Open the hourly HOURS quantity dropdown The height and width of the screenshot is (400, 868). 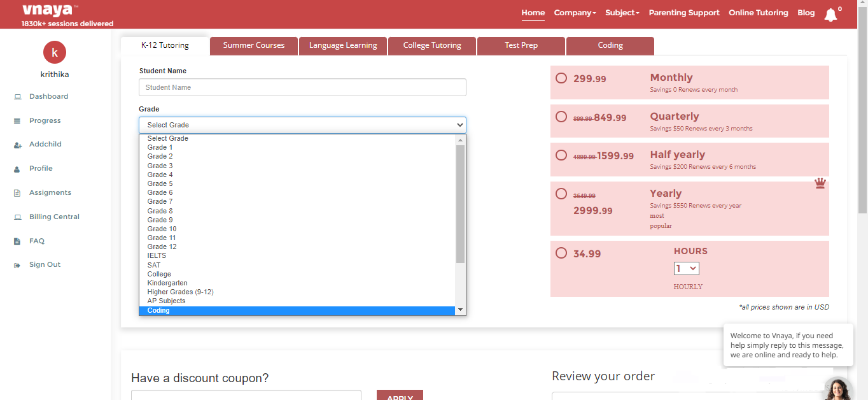[x=686, y=269]
